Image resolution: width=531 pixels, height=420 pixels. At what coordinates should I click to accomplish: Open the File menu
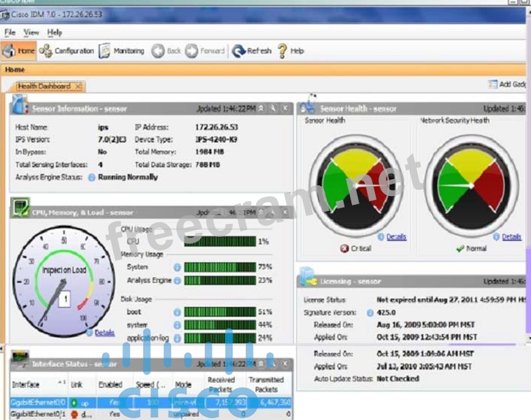pyautogui.click(x=10, y=32)
